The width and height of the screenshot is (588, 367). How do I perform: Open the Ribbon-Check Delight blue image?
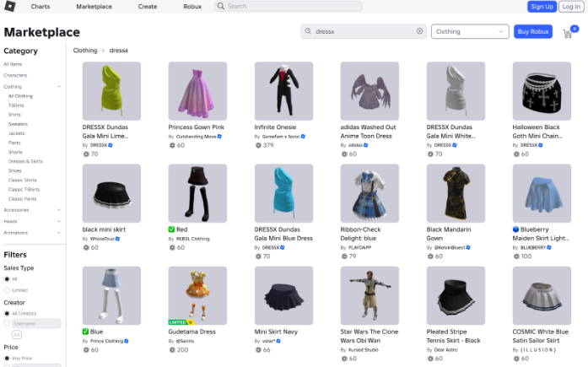tap(370, 193)
